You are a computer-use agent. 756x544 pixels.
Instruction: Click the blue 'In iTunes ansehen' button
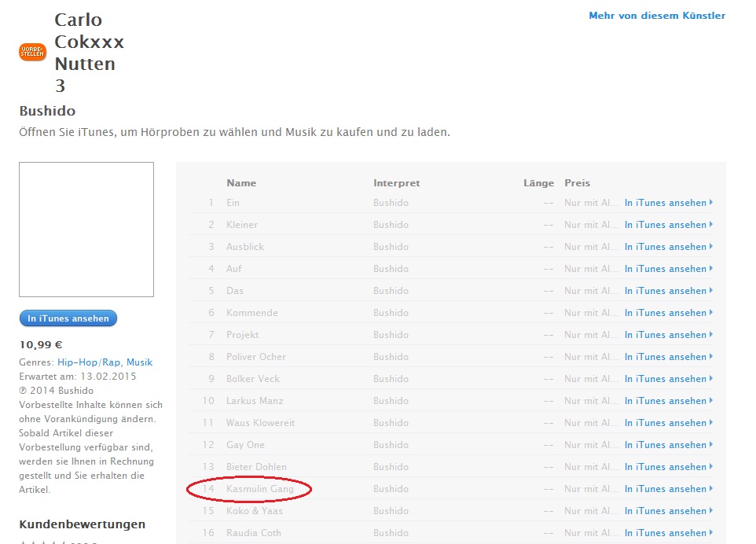(68, 318)
